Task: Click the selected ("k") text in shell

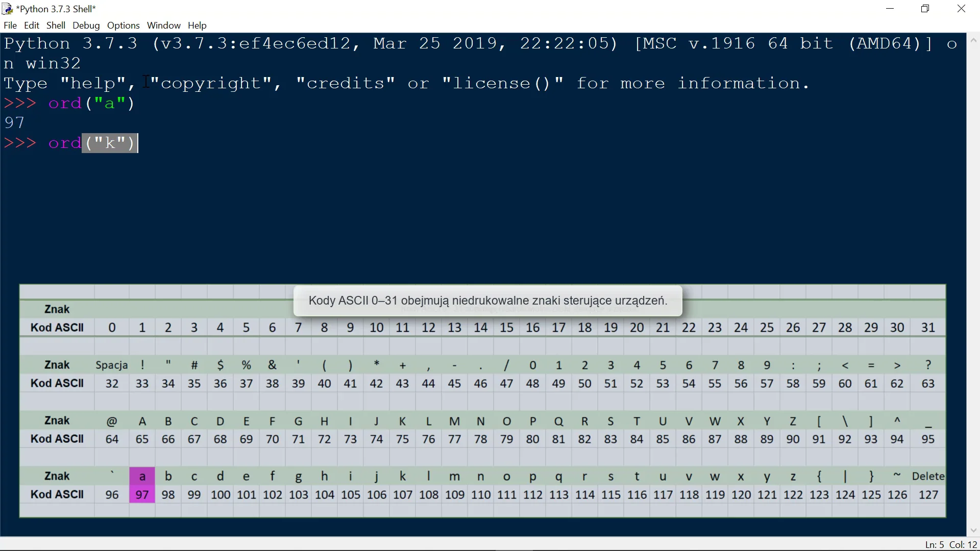Action: pyautogui.click(x=110, y=143)
